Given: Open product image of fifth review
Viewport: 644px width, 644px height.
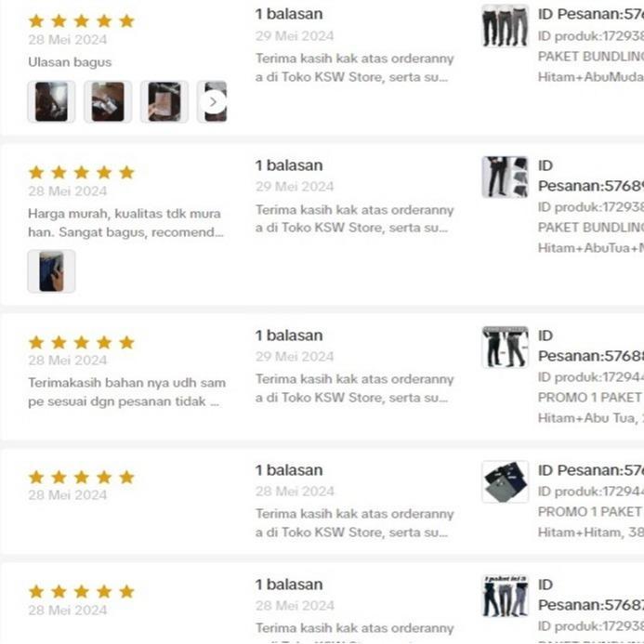Looking at the screenshot, I should coord(506,597).
